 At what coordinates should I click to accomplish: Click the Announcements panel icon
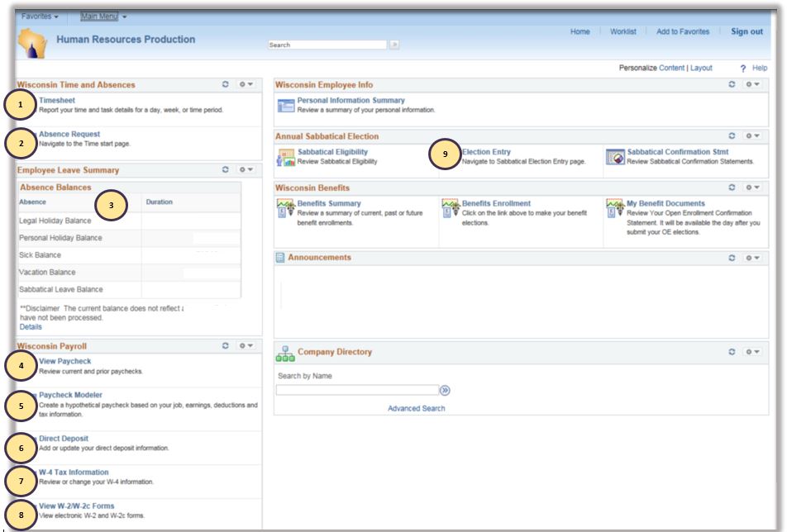pyautogui.click(x=279, y=257)
